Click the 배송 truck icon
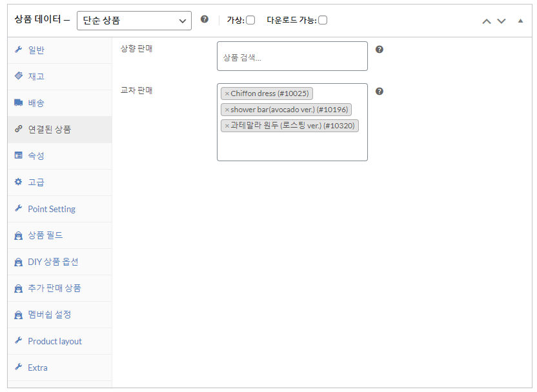Viewport: 537px width, 392px height. point(18,103)
